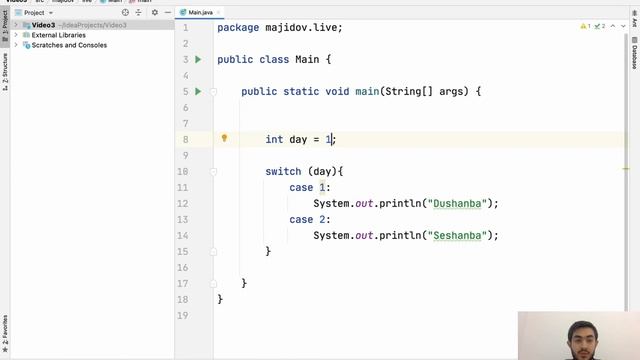Fold the method closing marker on line 17
This screenshot has width=640, height=360.
click(x=213, y=284)
